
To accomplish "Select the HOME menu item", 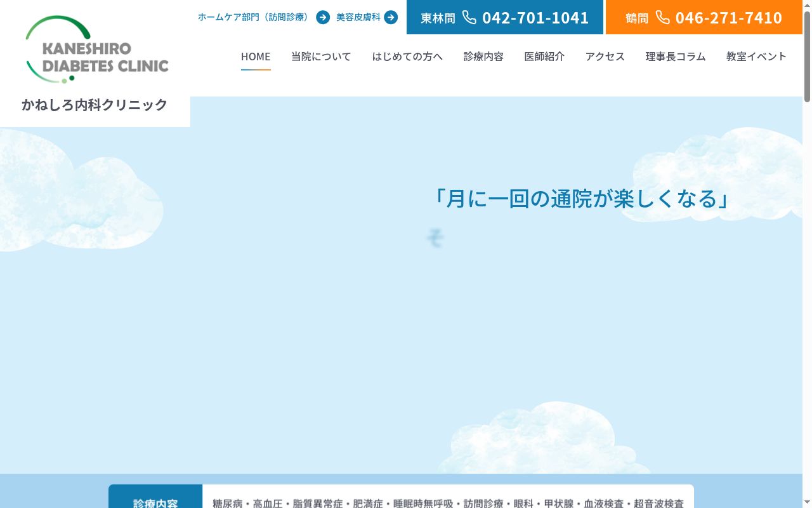I will 256,57.
